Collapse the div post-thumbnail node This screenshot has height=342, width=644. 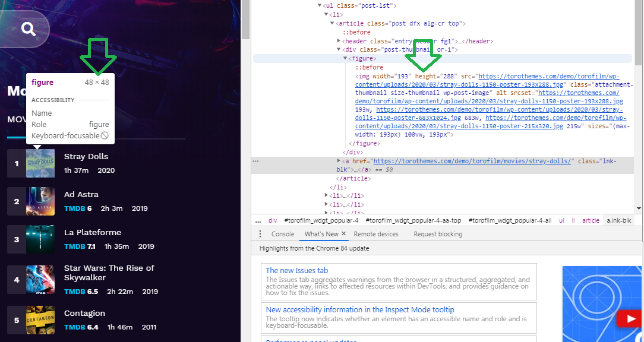pyautogui.click(x=339, y=50)
